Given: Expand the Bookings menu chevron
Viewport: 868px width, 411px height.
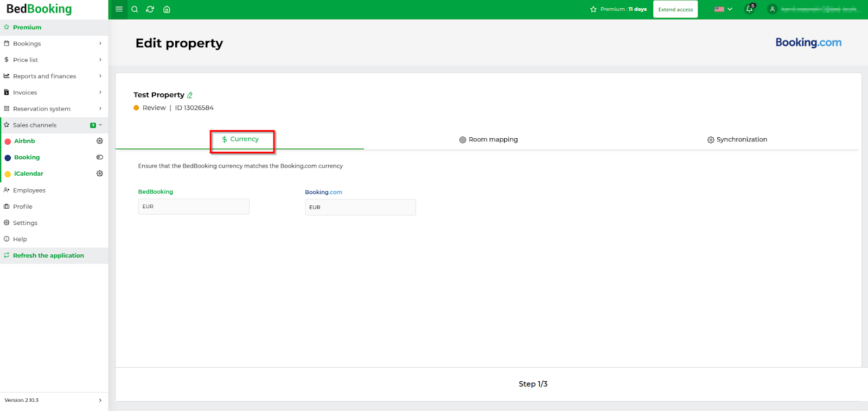Looking at the screenshot, I should point(100,43).
